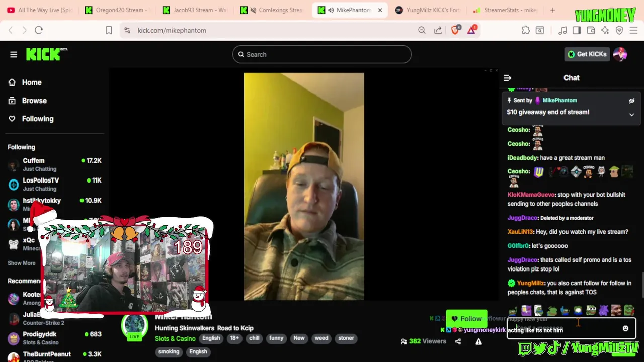644x362 pixels.
Task: Open the Brave Rewards triangle icon
Action: pos(471,30)
